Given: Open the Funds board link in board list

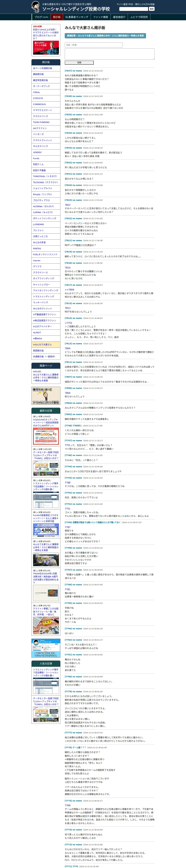Looking at the screenshot, I should click(46, 158).
